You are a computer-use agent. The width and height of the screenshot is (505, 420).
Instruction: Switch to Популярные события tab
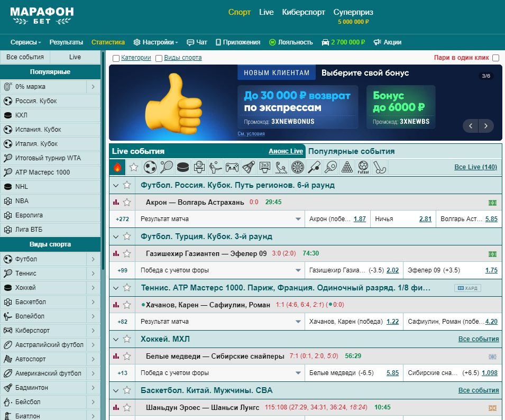[351, 151]
